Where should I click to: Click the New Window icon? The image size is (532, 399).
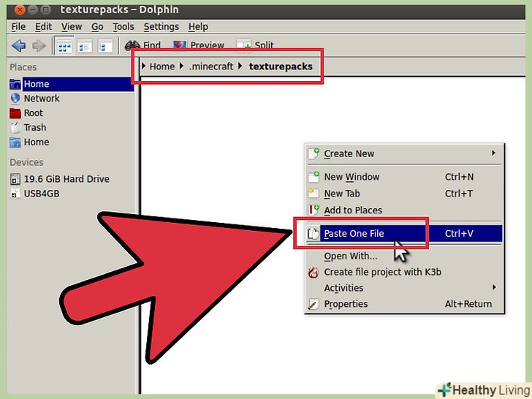[x=313, y=177]
